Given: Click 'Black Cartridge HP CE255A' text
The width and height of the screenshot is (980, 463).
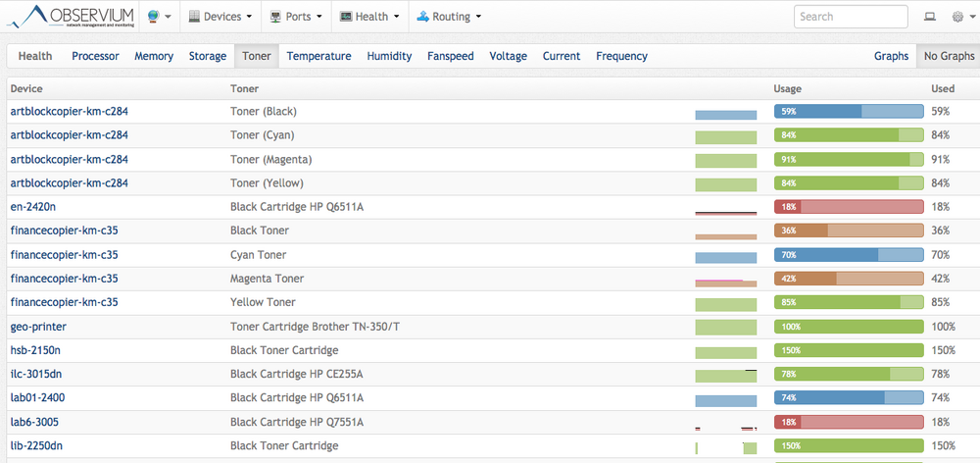Looking at the screenshot, I should tap(297, 374).
